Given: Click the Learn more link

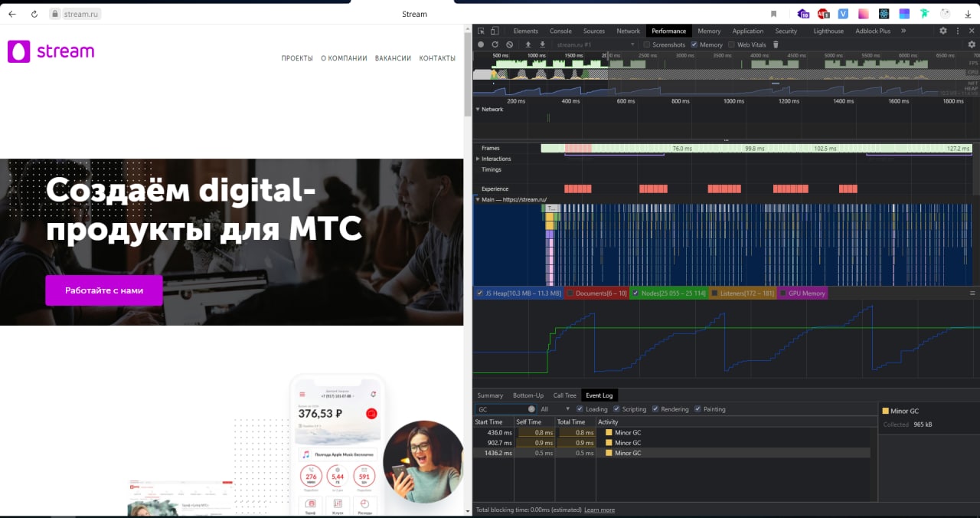Looking at the screenshot, I should tap(599, 510).
